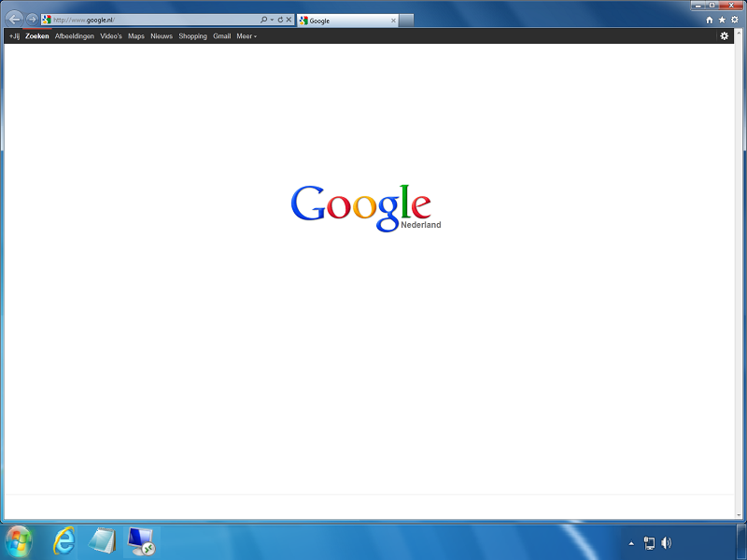This screenshot has width=747, height=560.
Task: Close the Google tab
Action: [393, 21]
